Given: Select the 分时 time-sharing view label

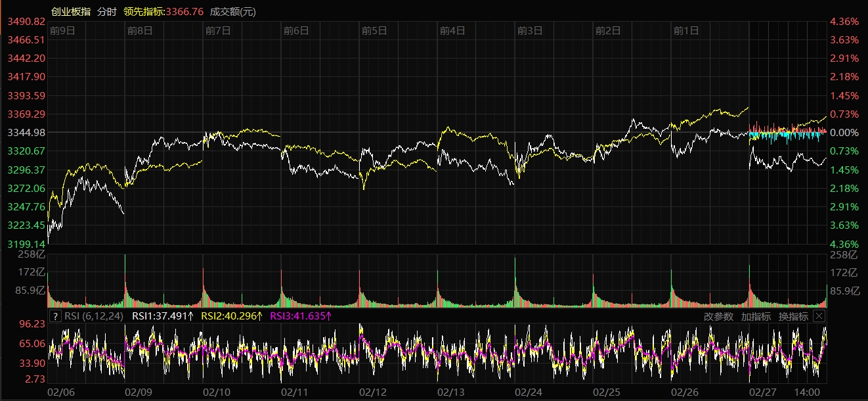Looking at the screenshot, I should click(x=106, y=12).
